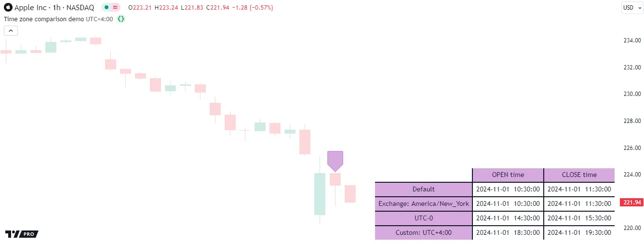Click the UTC-0 row label
Image resolution: width=644 pixels, height=244 pixels.
[x=423, y=218]
